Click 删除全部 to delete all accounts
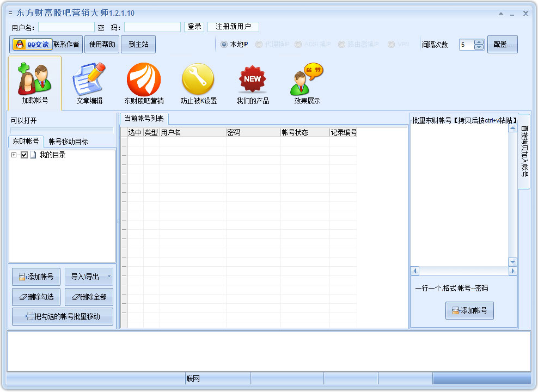 [89, 297]
